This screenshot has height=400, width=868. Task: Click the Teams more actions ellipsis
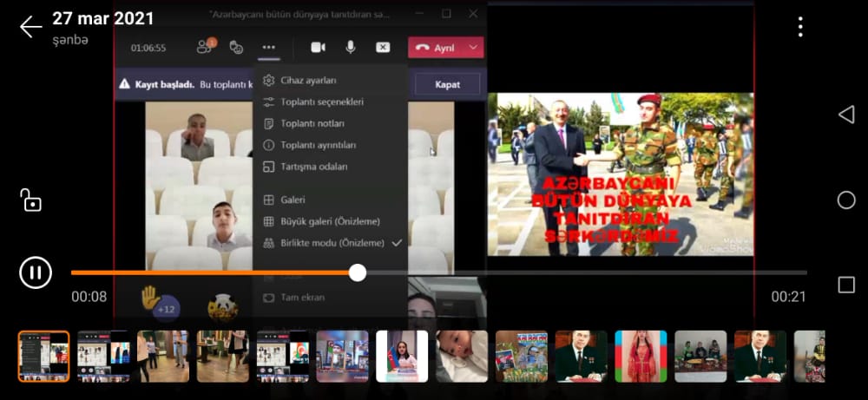(x=268, y=48)
